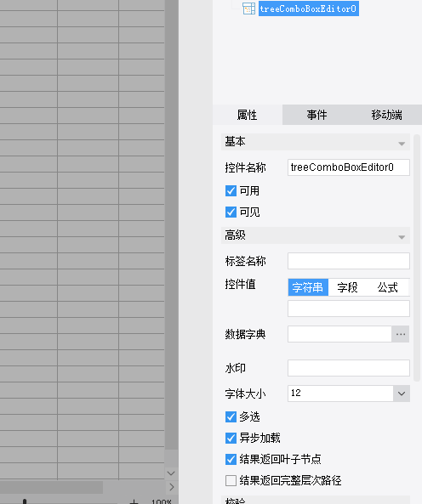Click the 水印 input field
Viewport: 422px width, 504px height.
point(349,368)
